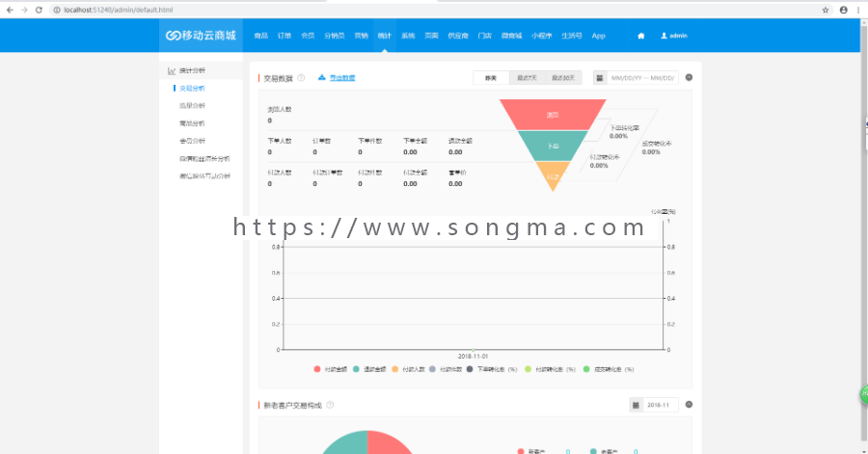Open the 系统 menu
This screenshot has width=868, height=454.
pos(408,36)
